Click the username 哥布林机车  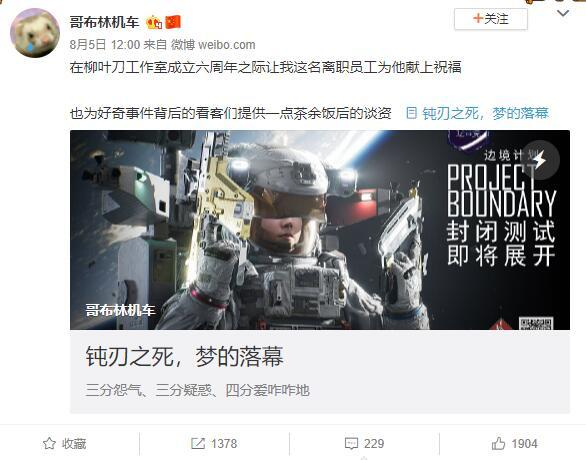click(104, 22)
